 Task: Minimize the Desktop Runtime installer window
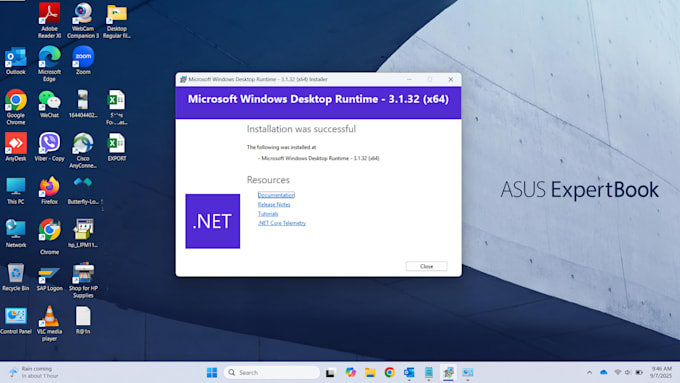coord(409,79)
